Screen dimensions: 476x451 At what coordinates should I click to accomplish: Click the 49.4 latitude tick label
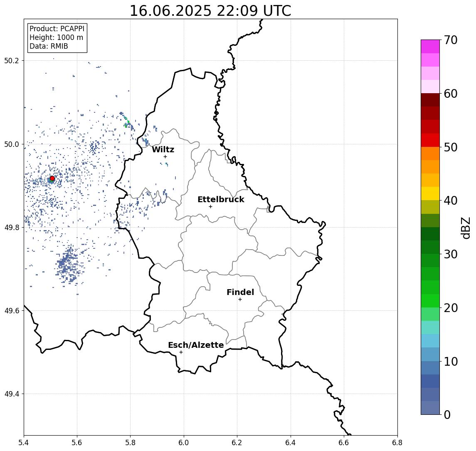click(x=11, y=394)
